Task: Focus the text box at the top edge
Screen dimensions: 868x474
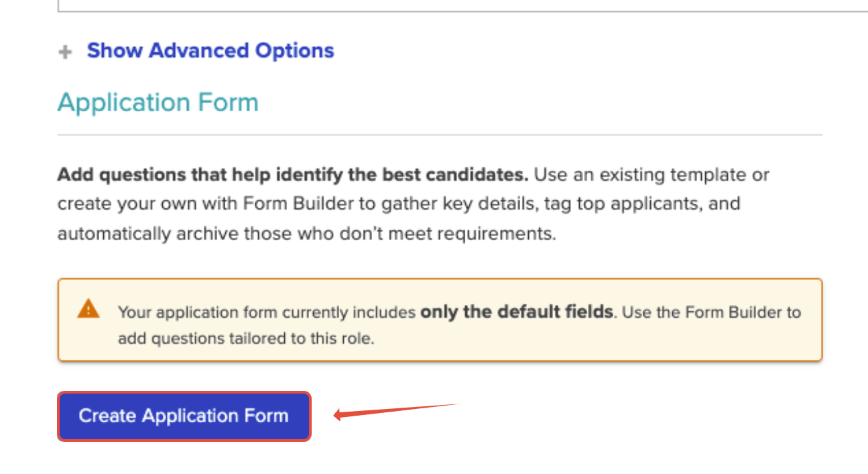Action: pos(462,5)
